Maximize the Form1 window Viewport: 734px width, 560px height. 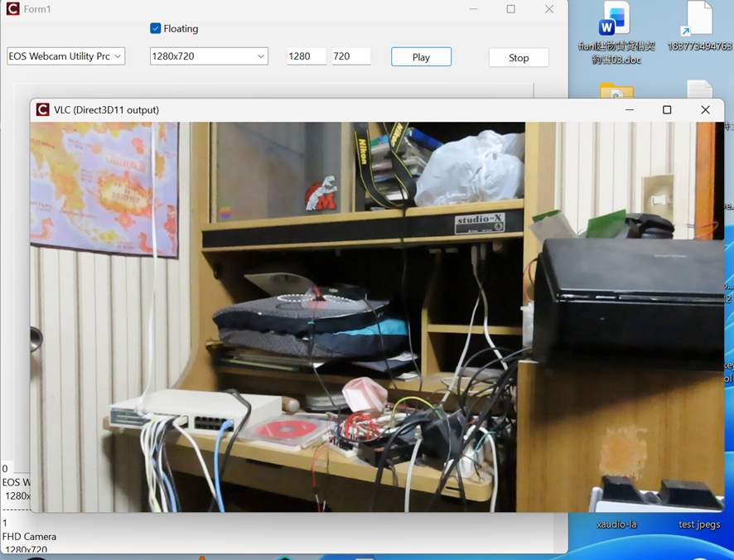tap(510, 9)
